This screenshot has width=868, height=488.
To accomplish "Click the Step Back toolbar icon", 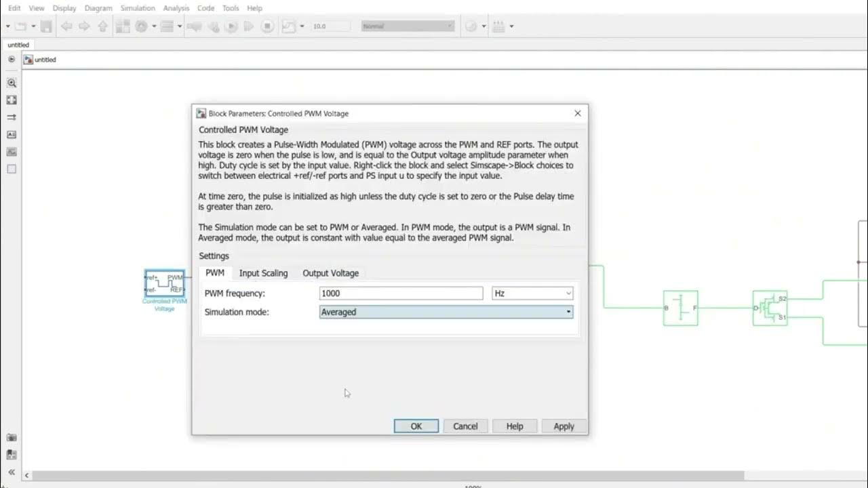I will pos(214,26).
